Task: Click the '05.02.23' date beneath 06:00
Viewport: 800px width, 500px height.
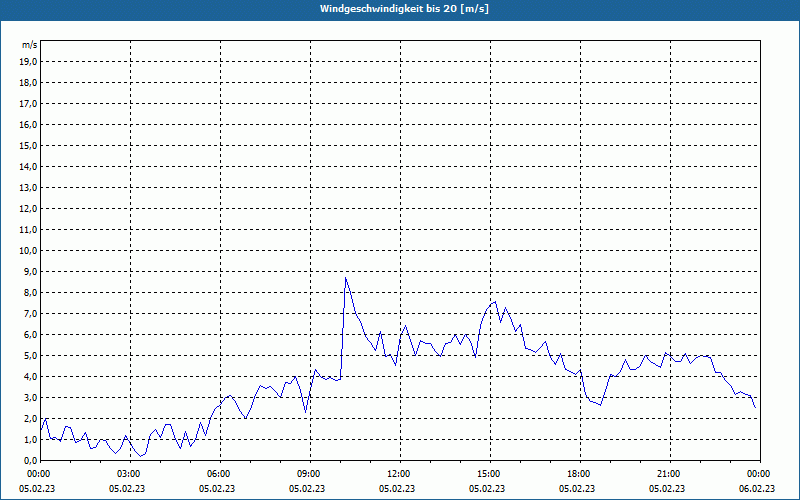Action: pos(217,489)
